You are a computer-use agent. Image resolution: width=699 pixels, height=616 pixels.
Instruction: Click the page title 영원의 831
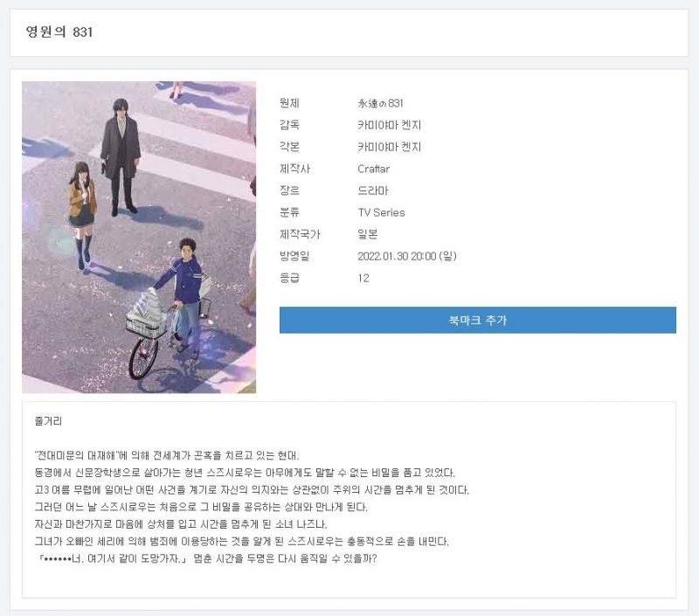coord(59,32)
